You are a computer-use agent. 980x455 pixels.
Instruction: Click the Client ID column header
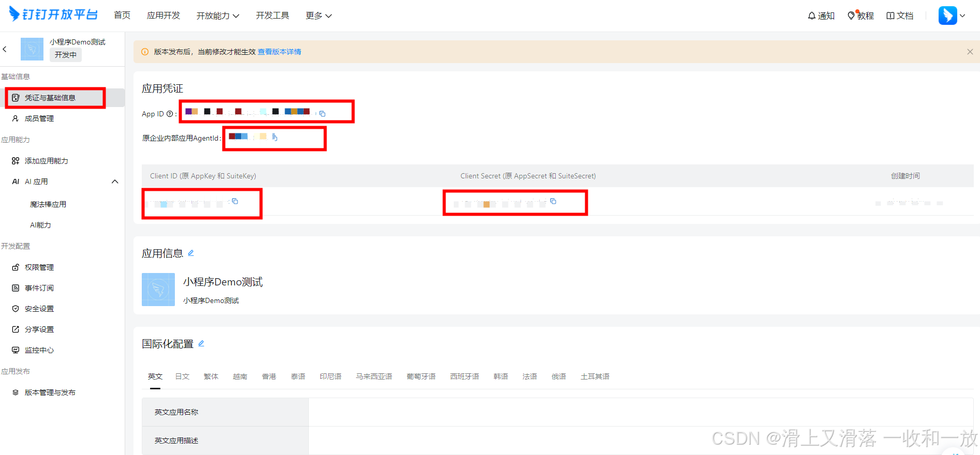click(x=203, y=176)
